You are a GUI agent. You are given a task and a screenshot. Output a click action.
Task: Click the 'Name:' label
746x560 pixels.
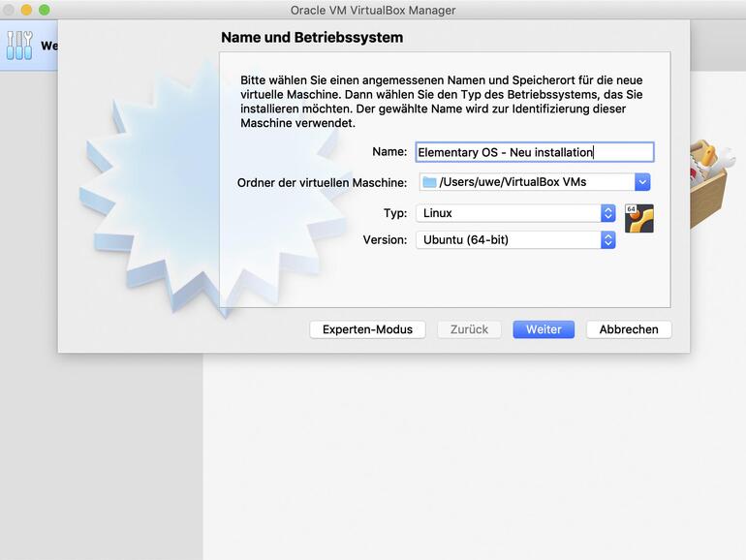tap(389, 152)
